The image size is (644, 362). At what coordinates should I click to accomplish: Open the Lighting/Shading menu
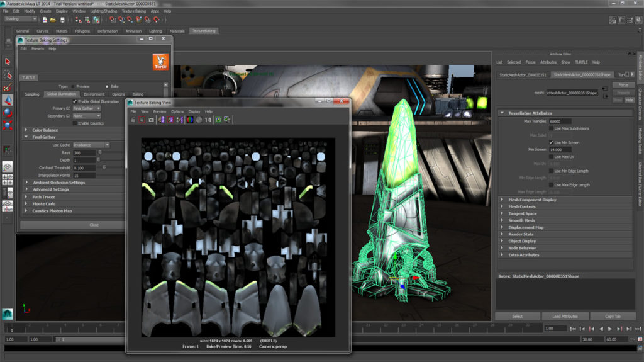point(103,11)
